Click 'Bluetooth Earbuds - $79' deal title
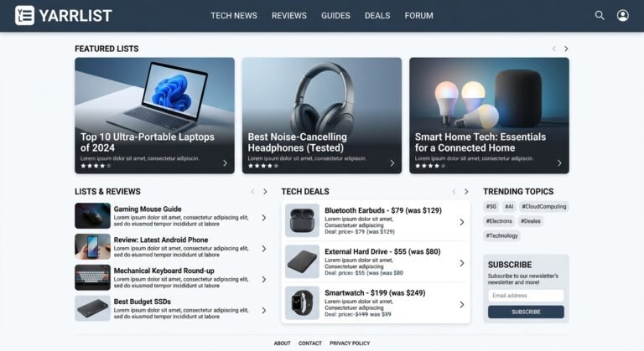The height and width of the screenshot is (351, 644). [383, 210]
